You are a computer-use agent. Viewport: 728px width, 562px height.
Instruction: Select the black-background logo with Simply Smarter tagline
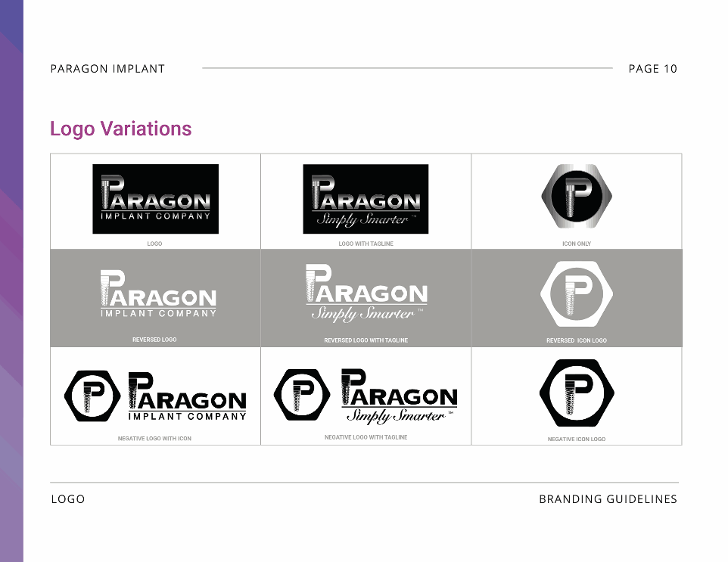366,199
